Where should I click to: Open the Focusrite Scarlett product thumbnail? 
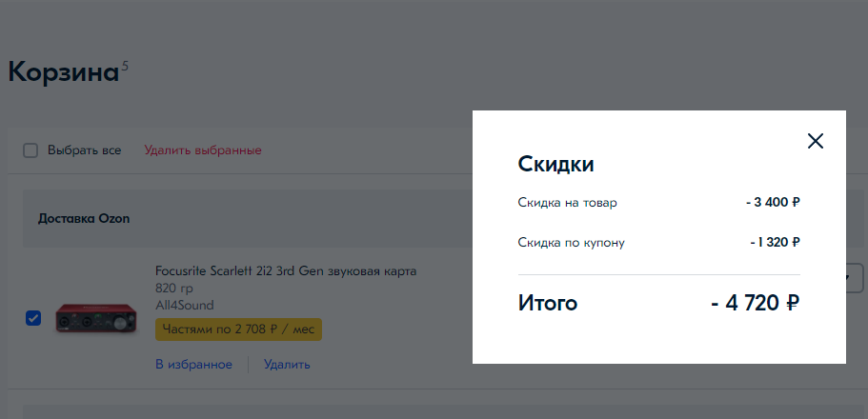point(96,318)
